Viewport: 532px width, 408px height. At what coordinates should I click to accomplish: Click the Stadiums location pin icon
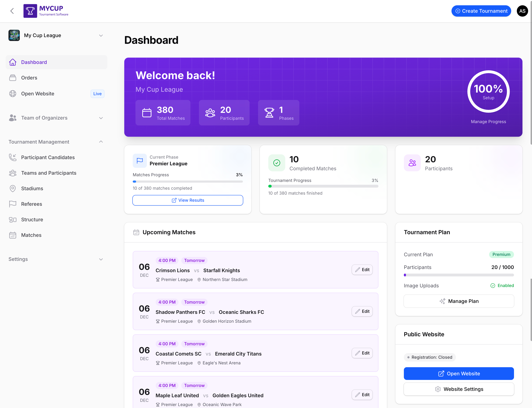tap(13, 188)
